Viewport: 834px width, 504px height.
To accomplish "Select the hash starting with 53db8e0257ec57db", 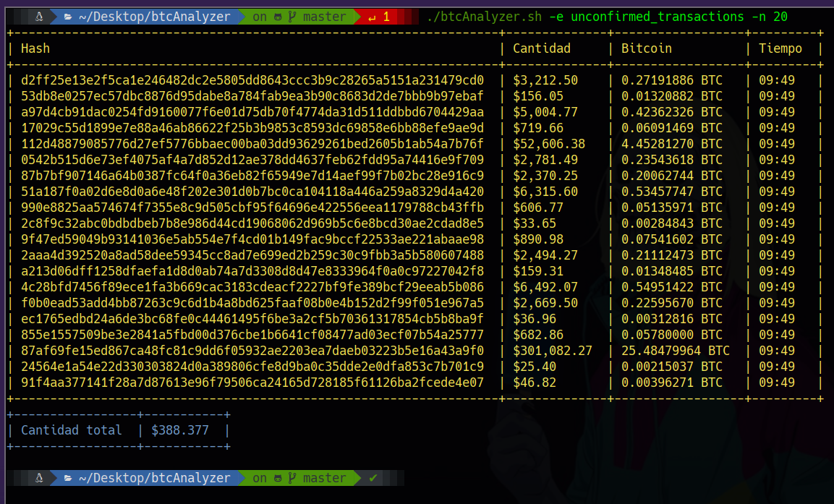I will pyautogui.click(x=252, y=96).
